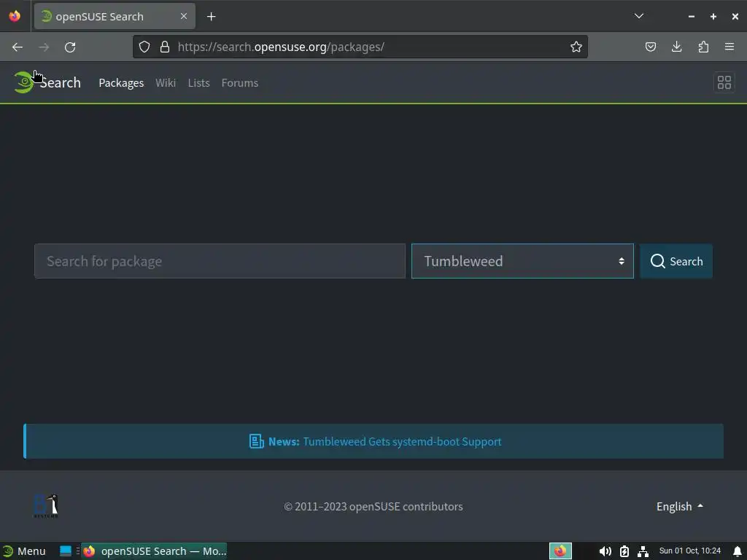This screenshot has height=560, width=747.
Task: Open the volume control in tray
Action: [x=605, y=551]
